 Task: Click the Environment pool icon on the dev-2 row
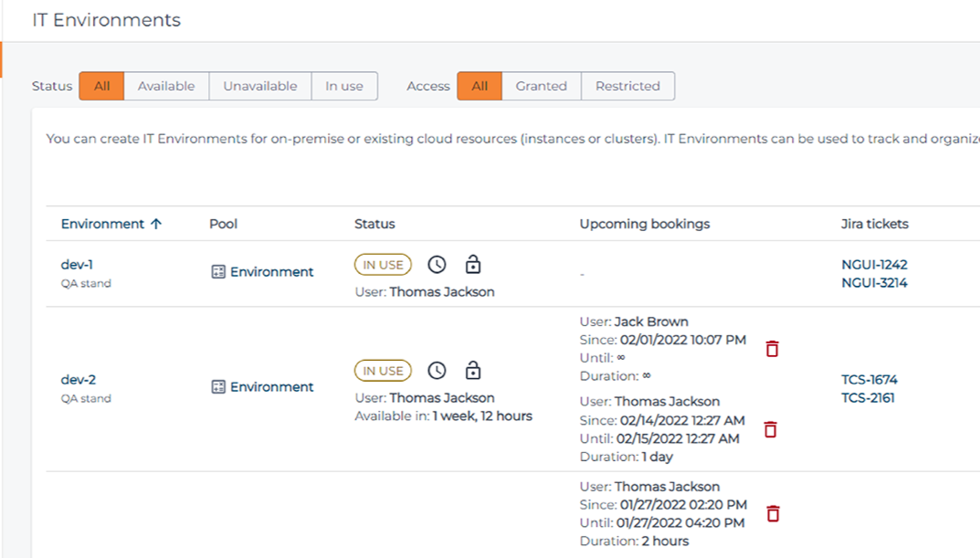tap(217, 386)
